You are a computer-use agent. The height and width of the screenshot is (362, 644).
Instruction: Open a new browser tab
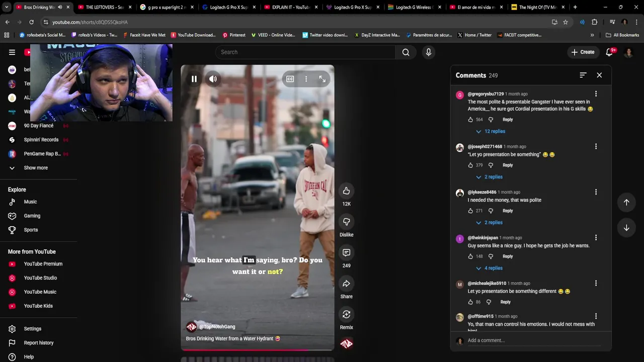click(575, 7)
